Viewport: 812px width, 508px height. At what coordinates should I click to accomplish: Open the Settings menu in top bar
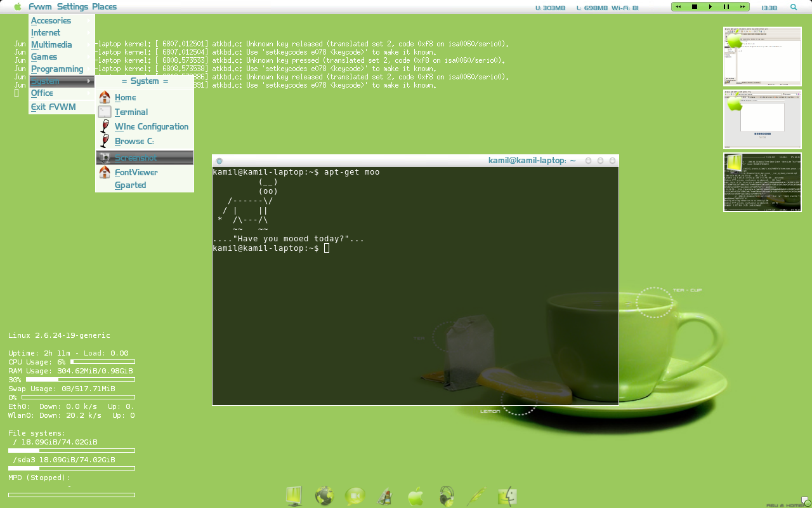click(x=72, y=7)
